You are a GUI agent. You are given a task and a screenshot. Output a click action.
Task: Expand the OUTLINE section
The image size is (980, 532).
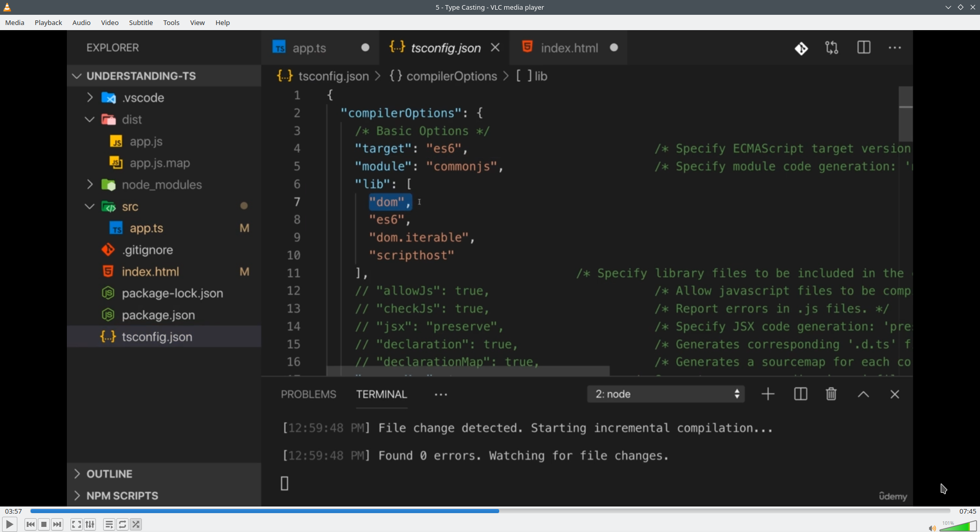tap(164, 474)
